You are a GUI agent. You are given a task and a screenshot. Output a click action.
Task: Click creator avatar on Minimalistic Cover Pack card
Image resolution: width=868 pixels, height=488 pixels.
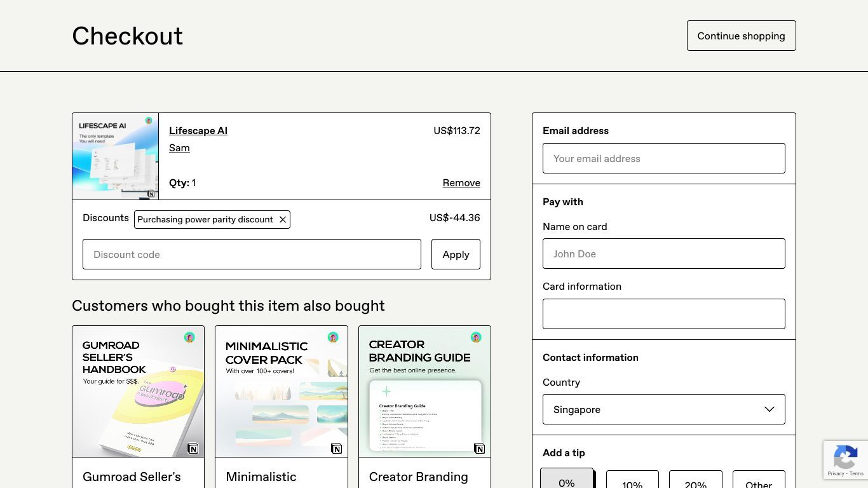[x=333, y=337]
